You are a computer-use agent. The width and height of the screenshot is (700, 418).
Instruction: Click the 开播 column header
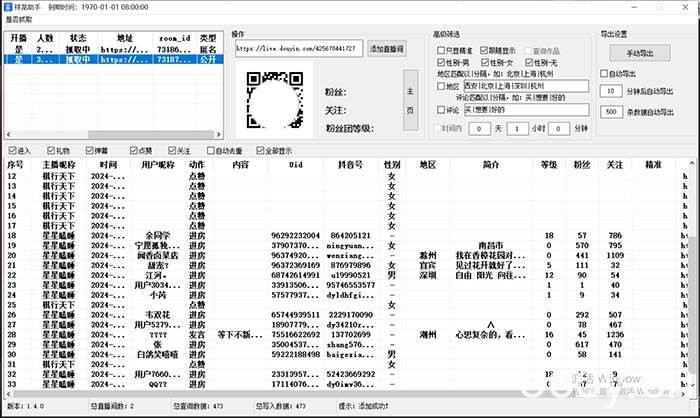19,38
